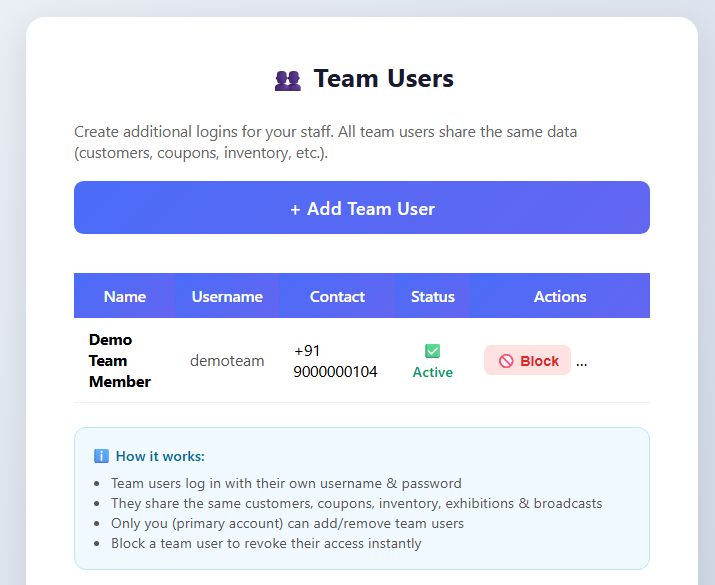Viewport: 715px width, 585px height.
Task: Click the green Active checkmark icon
Action: pos(432,351)
